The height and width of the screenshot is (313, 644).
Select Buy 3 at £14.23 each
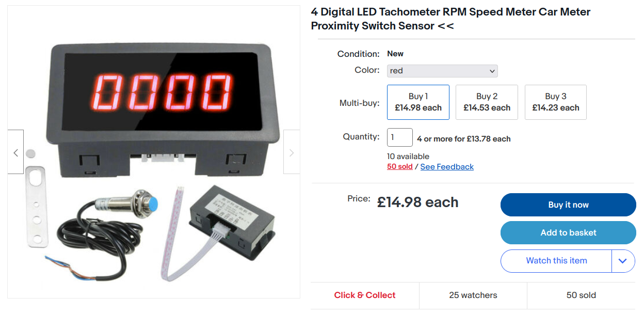click(x=555, y=102)
